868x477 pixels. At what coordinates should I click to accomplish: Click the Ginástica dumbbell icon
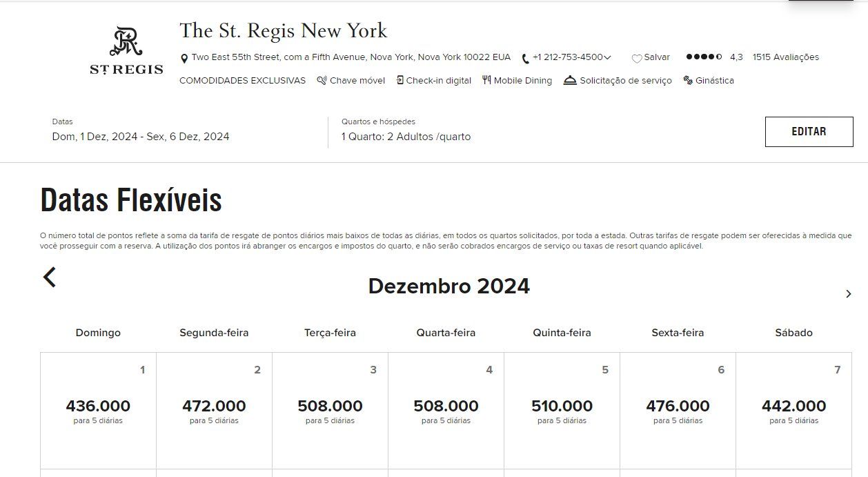(x=688, y=80)
